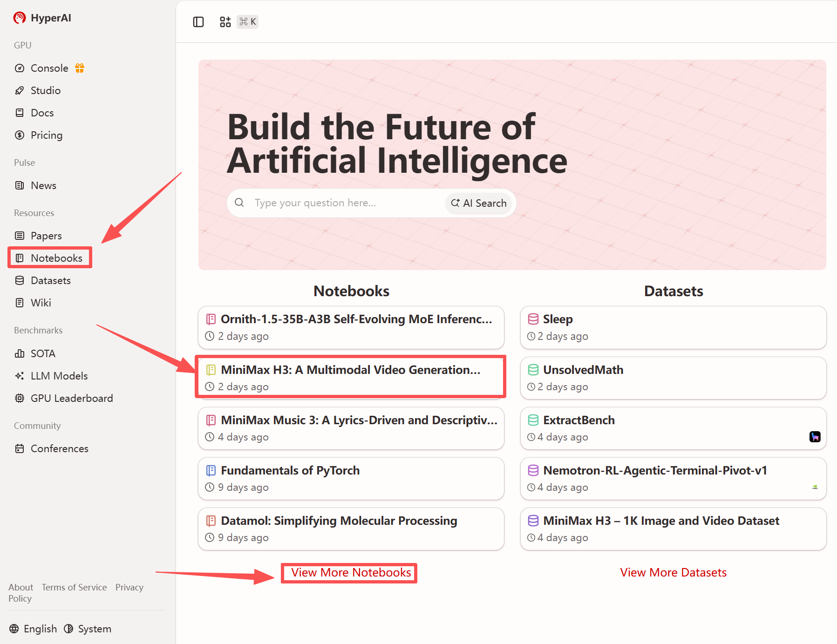Viewport: 837px width, 644px height.
Task: Open the GPU Leaderboard page
Action: (72, 399)
